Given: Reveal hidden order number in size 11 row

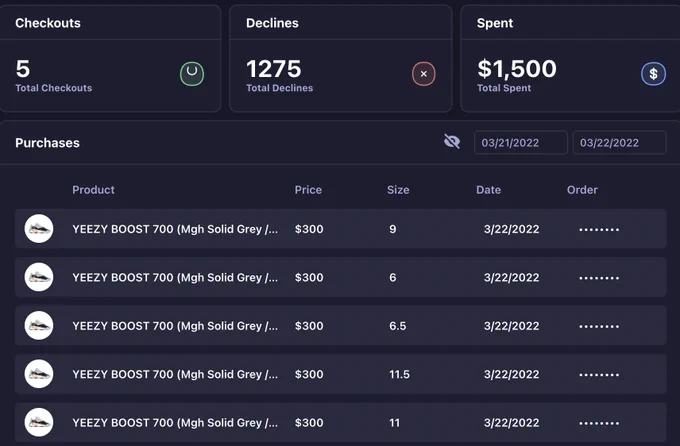Looking at the screenshot, I should pos(599,423).
